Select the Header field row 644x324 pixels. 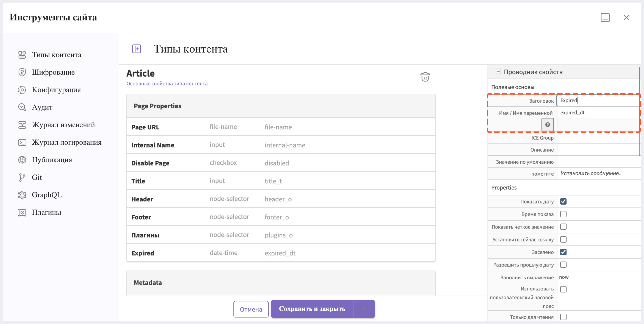[x=281, y=199]
